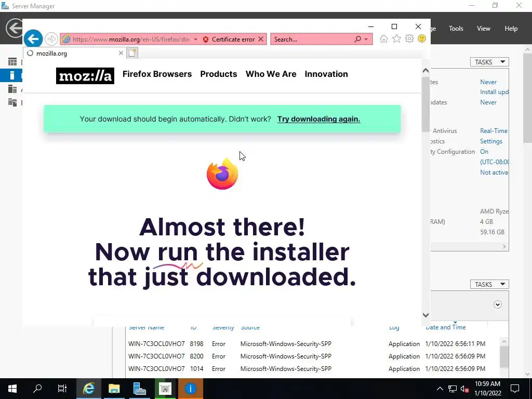Image resolution: width=532 pixels, height=399 pixels.
Task: Select the Local Server icon in Server Manager sidebar
Action: point(12,75)
